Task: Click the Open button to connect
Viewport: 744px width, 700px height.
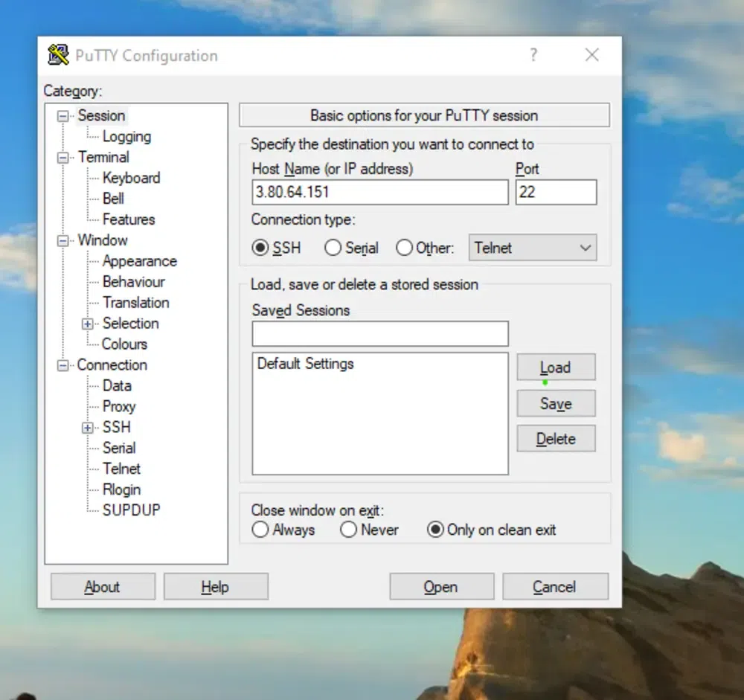Action: click(441, 587)
